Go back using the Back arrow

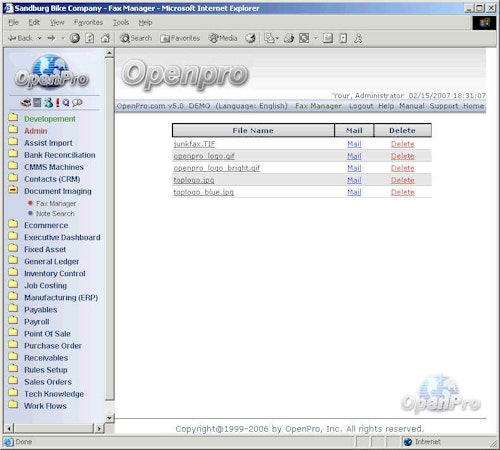[x=20, y=38]
